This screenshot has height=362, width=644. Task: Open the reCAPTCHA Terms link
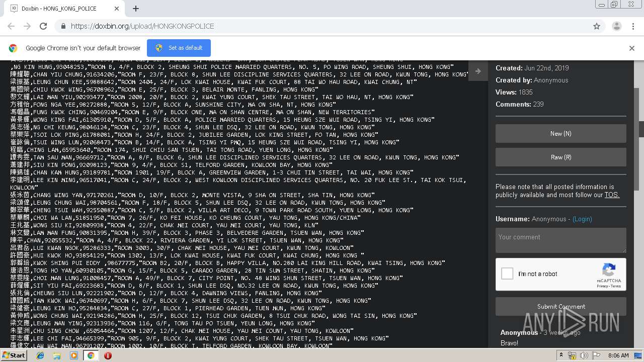point(616,286)
